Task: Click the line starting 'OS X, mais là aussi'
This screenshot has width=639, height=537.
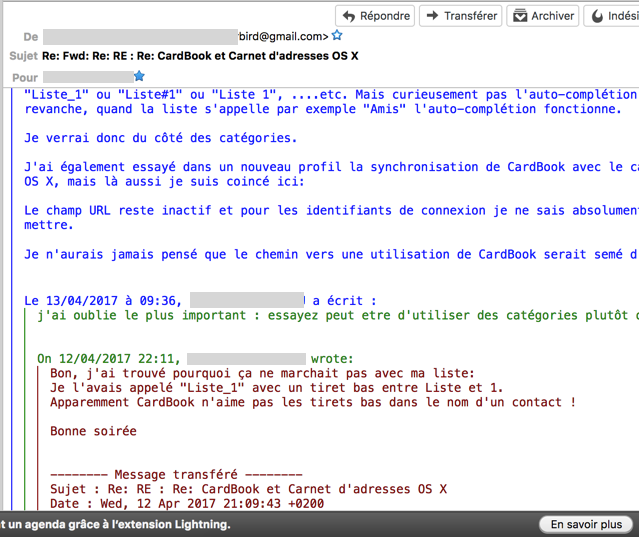Action: pos(164,182)
